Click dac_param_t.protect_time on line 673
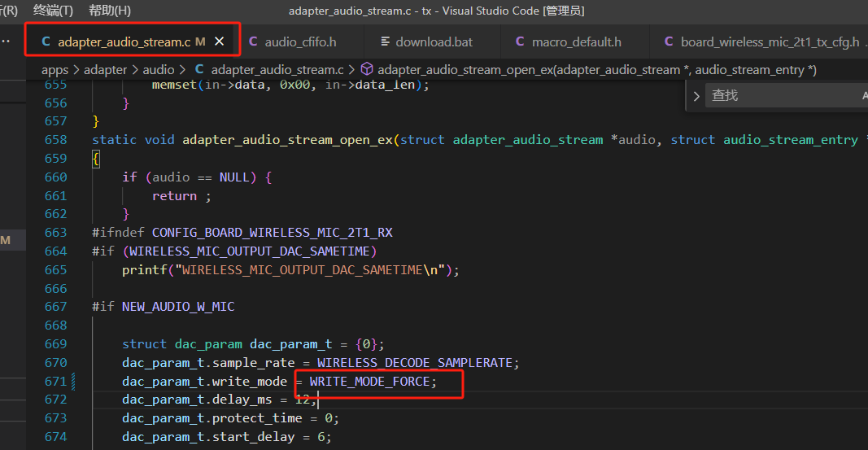This screenshot has width=868, height=450. coord(212,418)
